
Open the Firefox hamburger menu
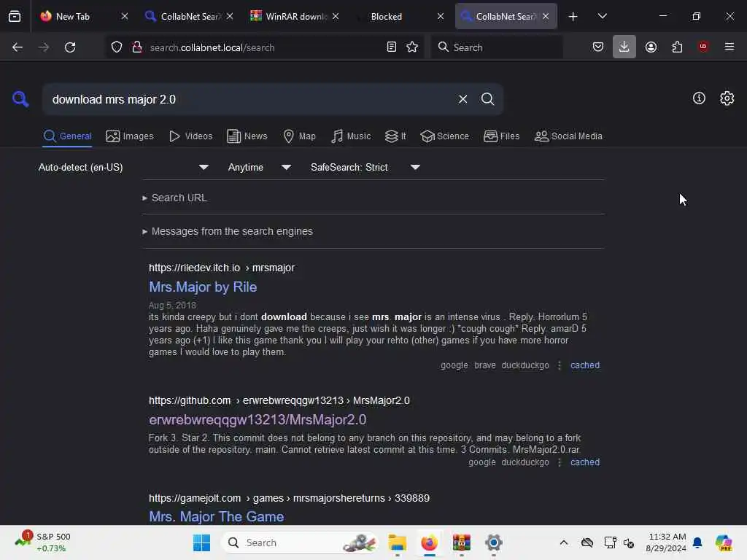pos(729,47)
